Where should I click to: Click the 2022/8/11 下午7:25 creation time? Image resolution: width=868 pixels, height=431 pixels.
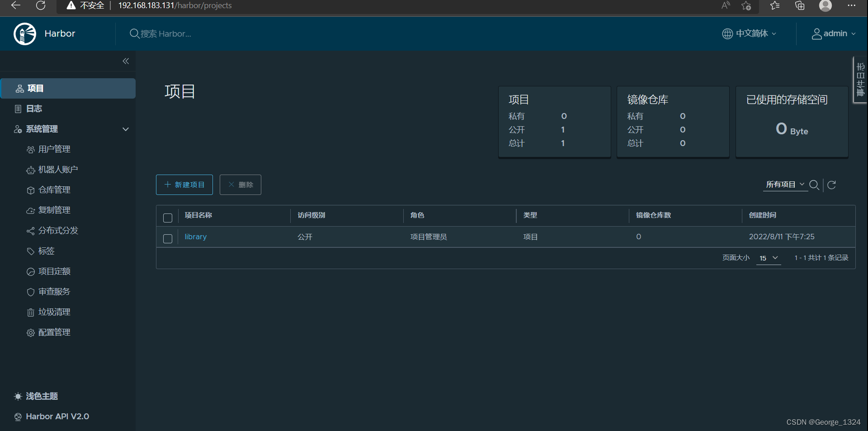782,237
